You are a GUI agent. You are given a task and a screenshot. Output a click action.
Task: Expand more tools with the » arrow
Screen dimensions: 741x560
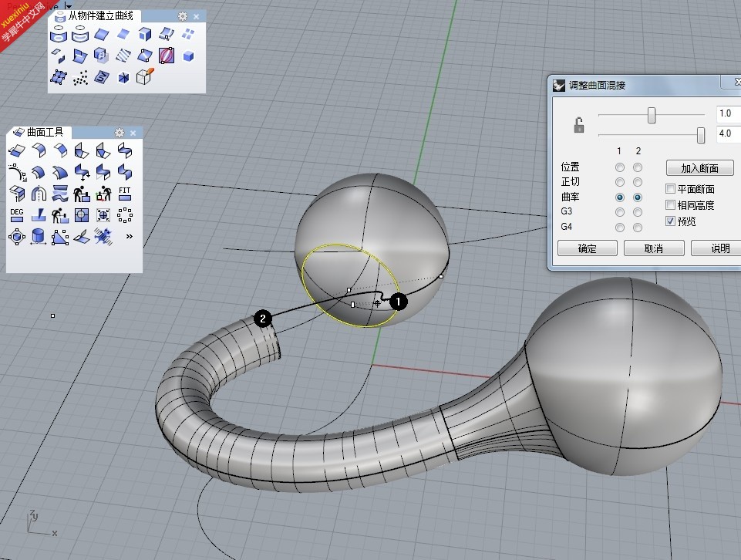[129, 236]
